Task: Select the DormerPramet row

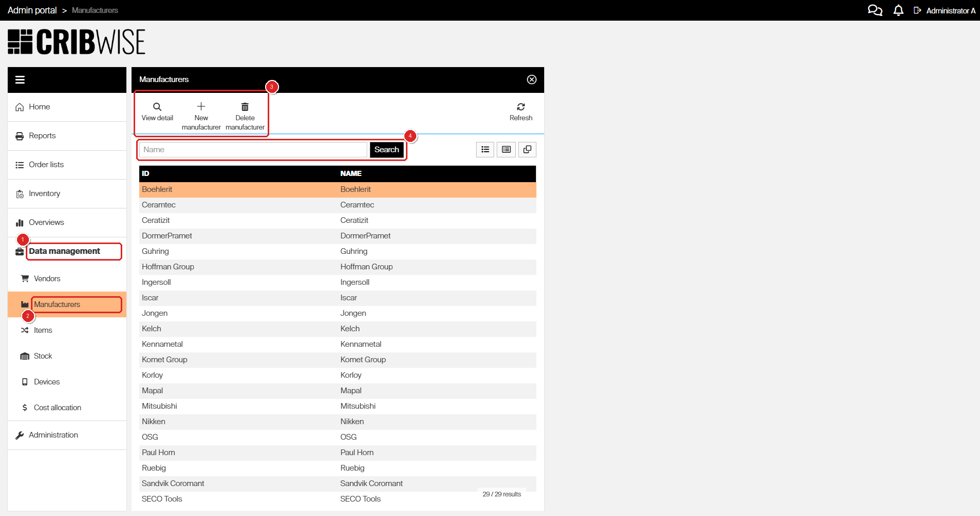Action: (x=338, y=236)
